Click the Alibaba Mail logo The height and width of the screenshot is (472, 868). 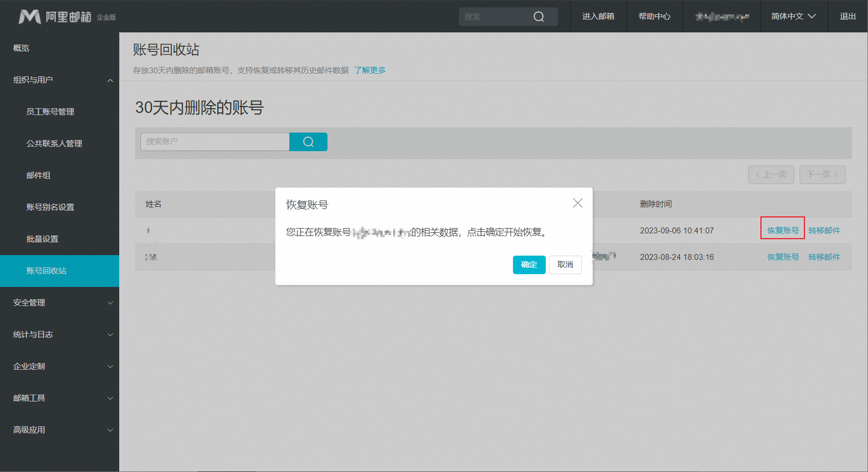pyautogui.click(x=66, y=16)
